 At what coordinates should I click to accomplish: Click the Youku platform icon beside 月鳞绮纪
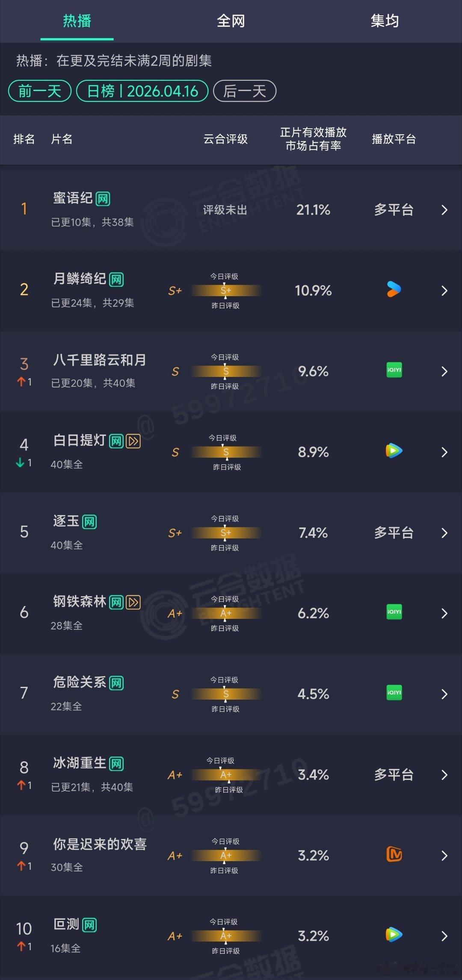pyautogui.click(x=394, y=290)
